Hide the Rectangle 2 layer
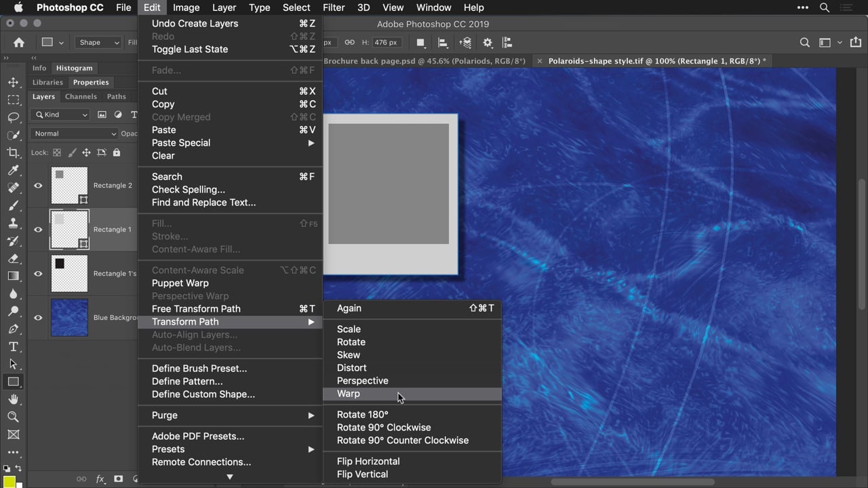This screenshot has height=488, width=868. 38,186
